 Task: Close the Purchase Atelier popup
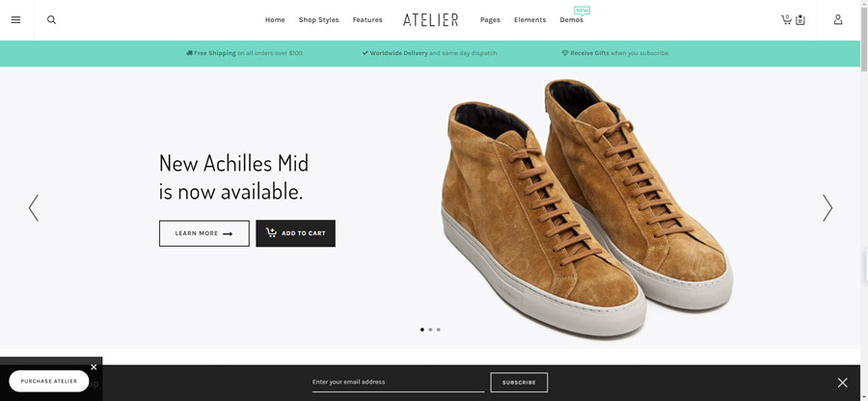94,366
